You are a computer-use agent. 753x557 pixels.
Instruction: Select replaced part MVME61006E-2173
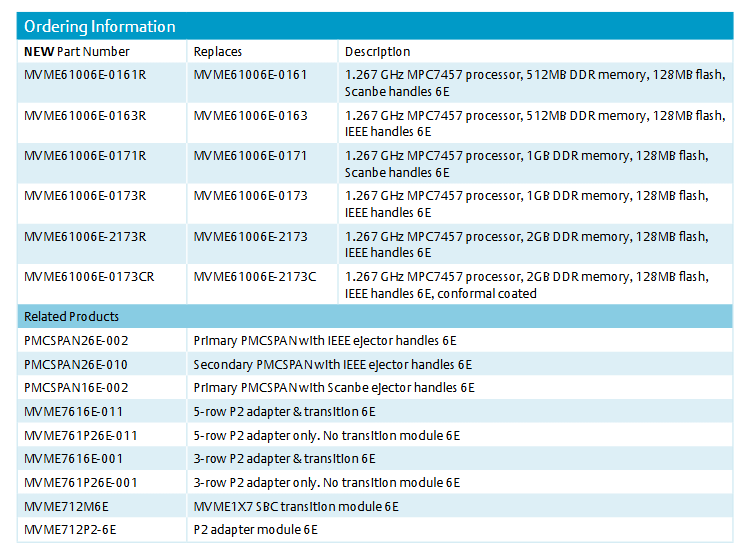(x=250, y=237)
